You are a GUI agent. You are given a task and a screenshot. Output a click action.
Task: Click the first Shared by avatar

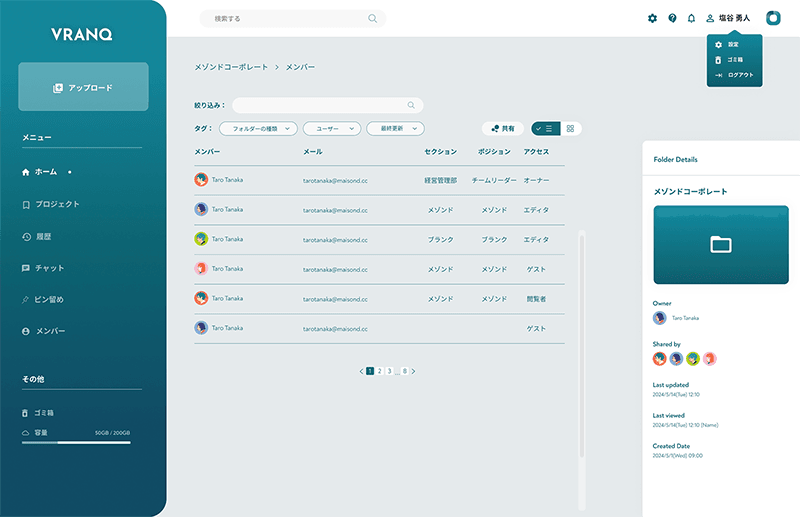pyautogui.click(x=659, y=358)
